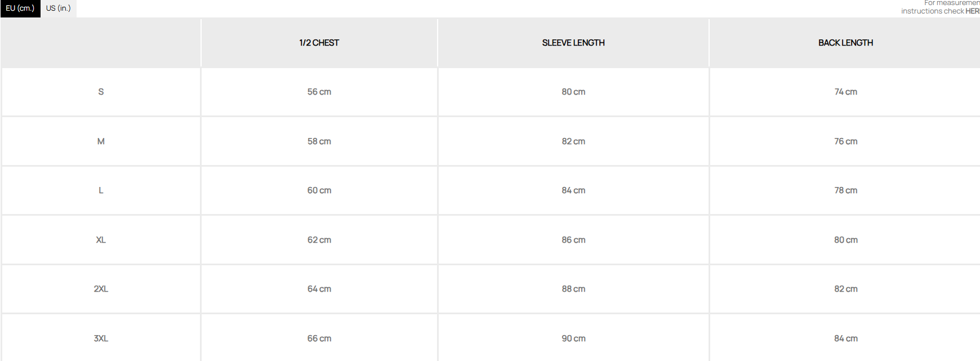Click the 82 cm sleeve length cell

(x=573, y=141)
